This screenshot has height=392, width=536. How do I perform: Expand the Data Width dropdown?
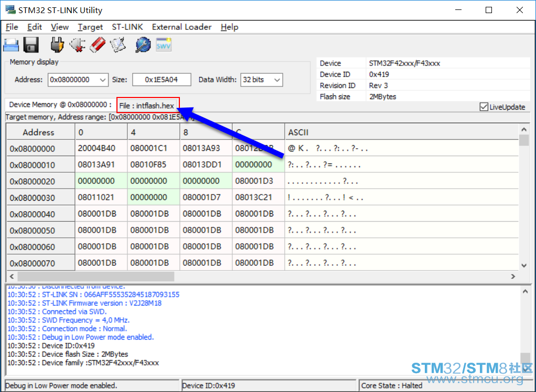pos(277,80)
